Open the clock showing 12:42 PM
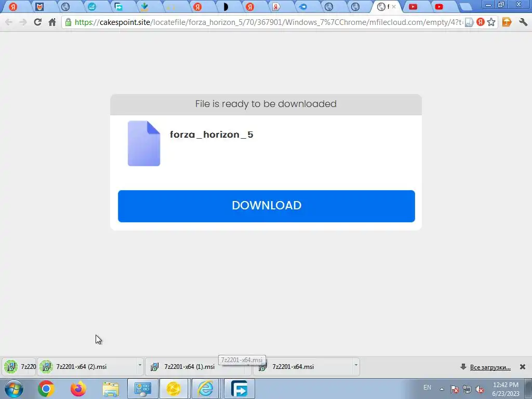The image size is (532, 399). tap(506, 389)
